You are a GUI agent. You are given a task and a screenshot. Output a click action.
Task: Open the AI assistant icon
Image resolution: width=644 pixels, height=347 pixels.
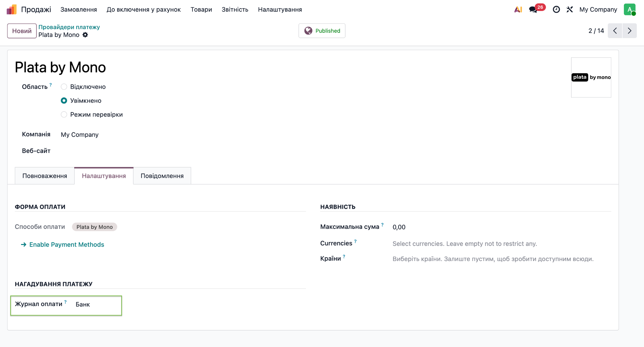518,9
